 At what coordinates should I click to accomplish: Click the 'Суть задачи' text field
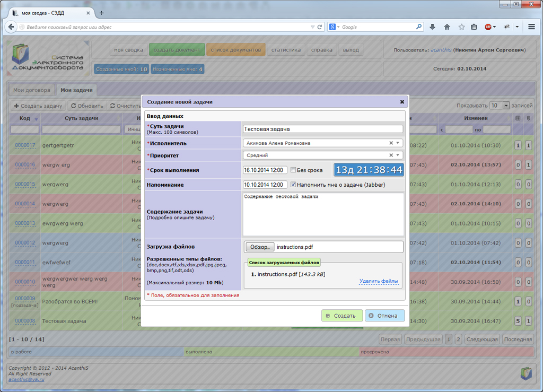[x=323, y=129]
